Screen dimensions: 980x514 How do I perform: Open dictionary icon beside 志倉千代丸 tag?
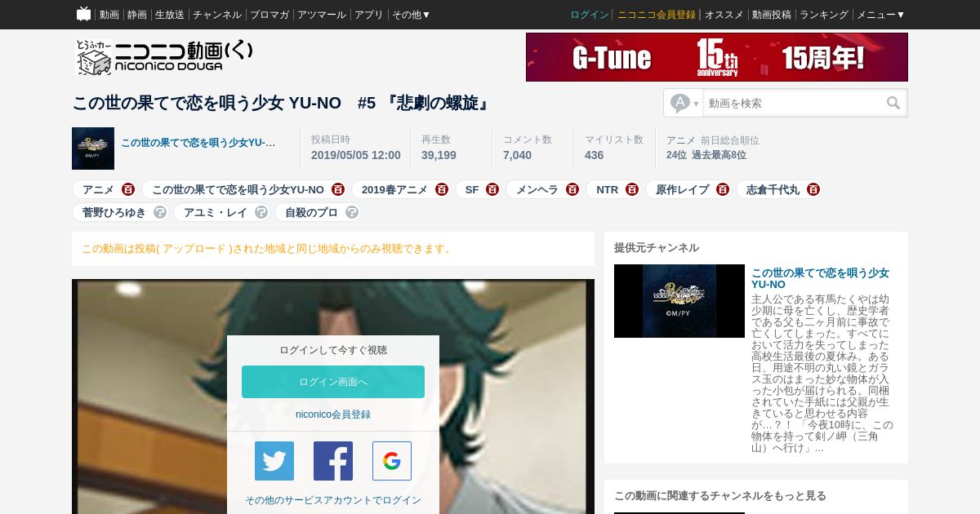tap(813, 189)
